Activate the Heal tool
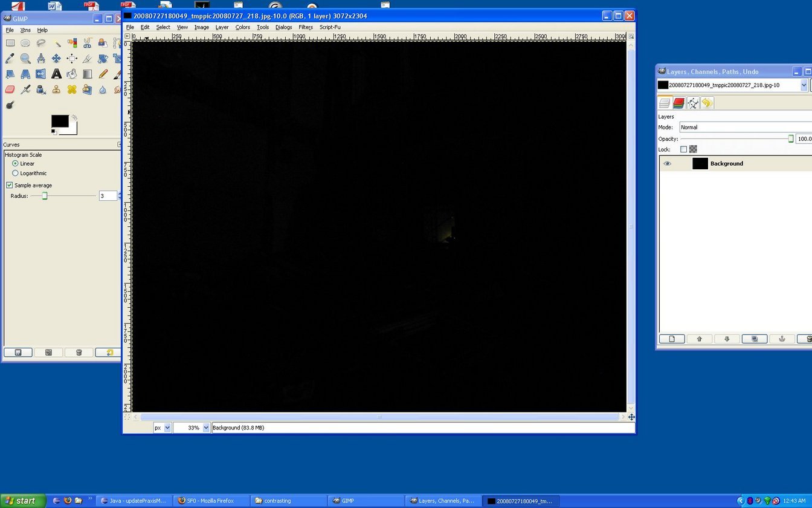Image resolution: width=812 pixels, height=508 pixels. tap(72, 90)
